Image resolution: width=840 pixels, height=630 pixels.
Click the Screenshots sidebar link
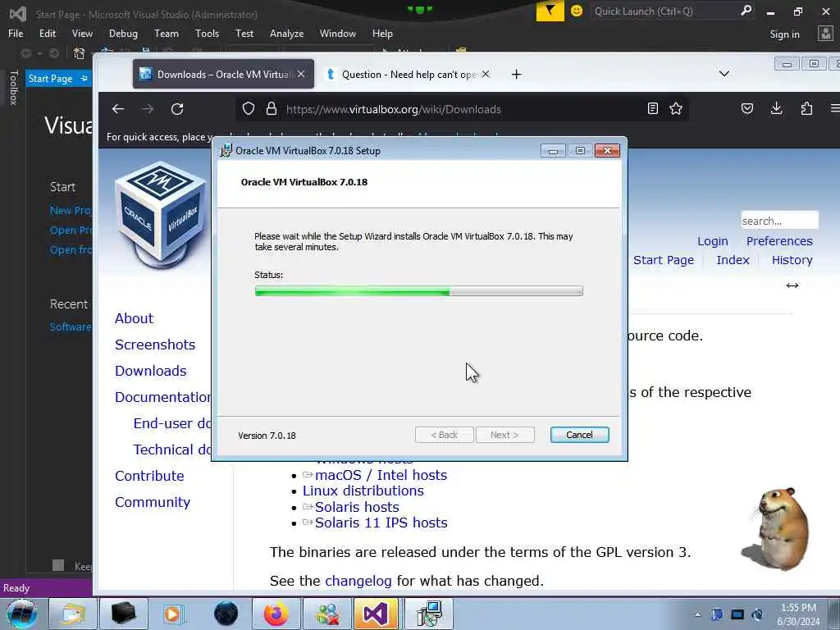point(155,345)
